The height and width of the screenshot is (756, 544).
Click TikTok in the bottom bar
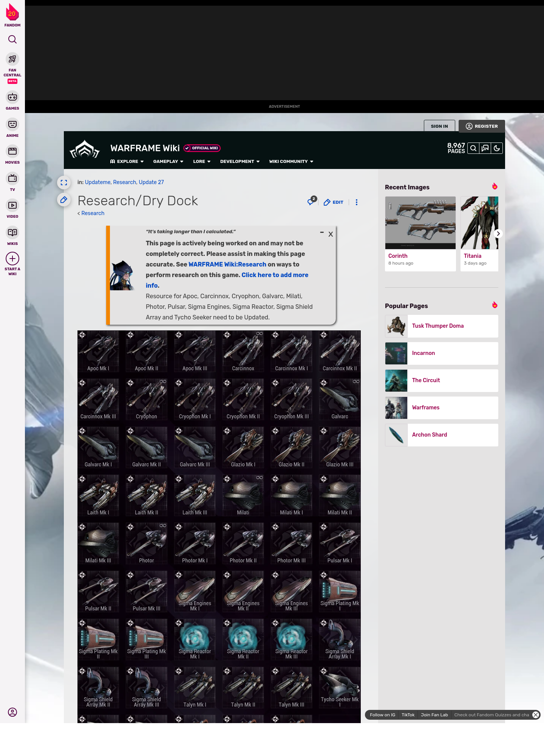pos(408,715)
